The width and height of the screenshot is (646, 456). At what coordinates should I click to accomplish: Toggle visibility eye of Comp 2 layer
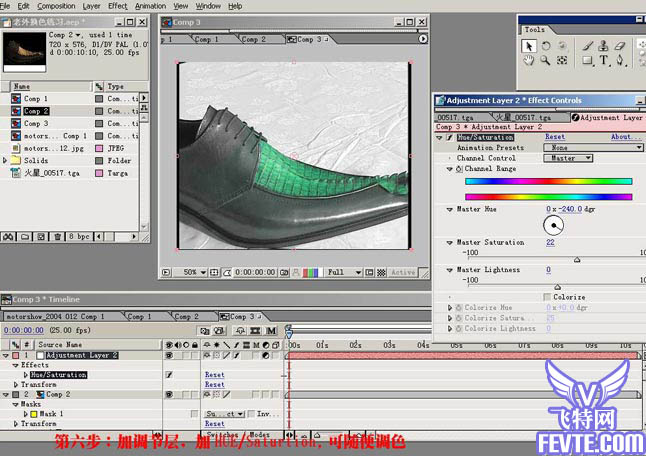[169, 394]
